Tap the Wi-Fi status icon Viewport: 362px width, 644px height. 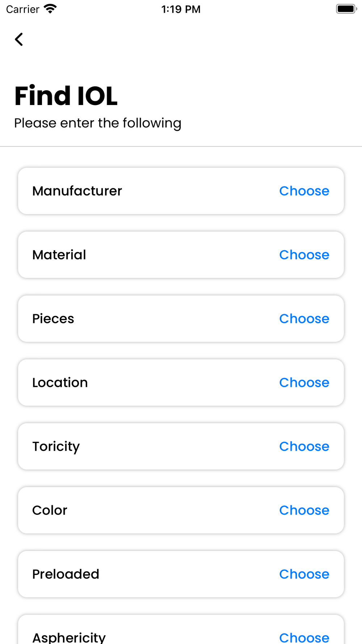coord(50,9)
